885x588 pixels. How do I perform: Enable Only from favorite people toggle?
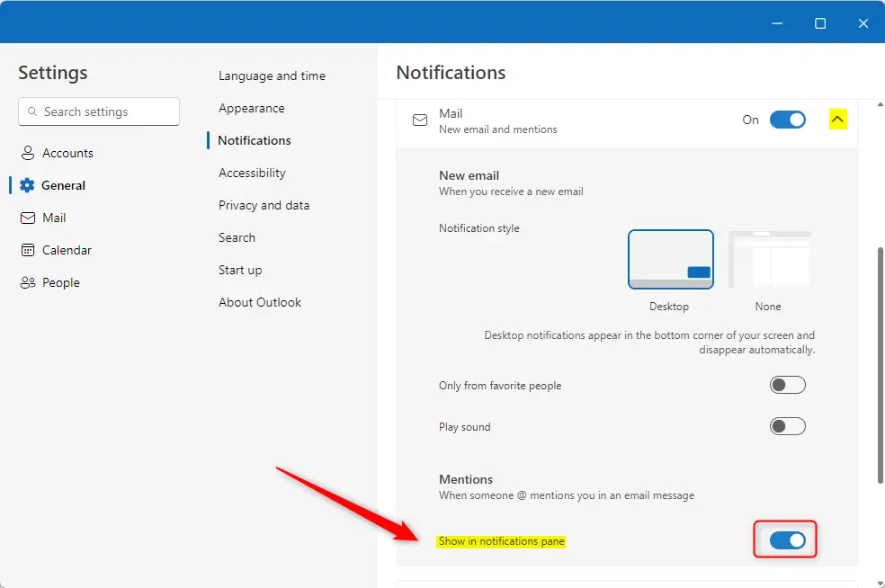pyautogui.click(x=787, y=385)
